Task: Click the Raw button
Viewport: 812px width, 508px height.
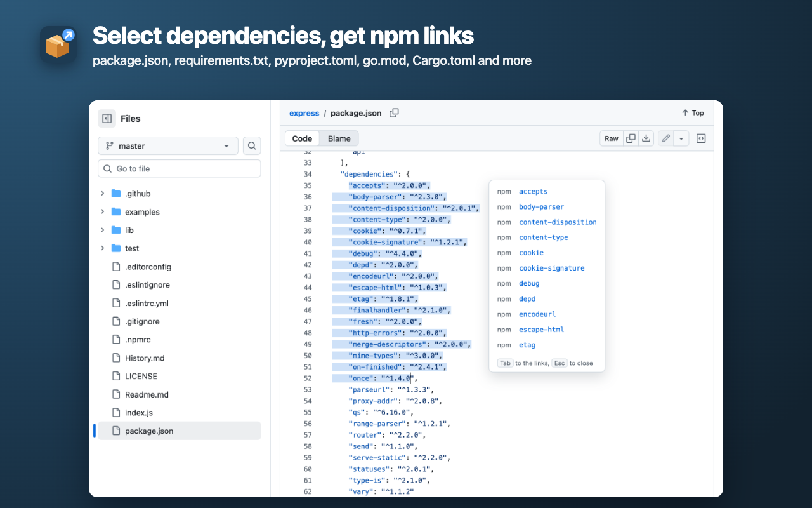Action: pyautogui.click(x=612, y=138)
